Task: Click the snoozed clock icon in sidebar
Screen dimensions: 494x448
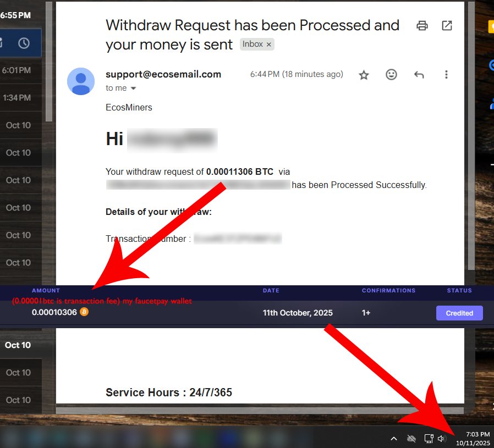Action: point(24,43)
